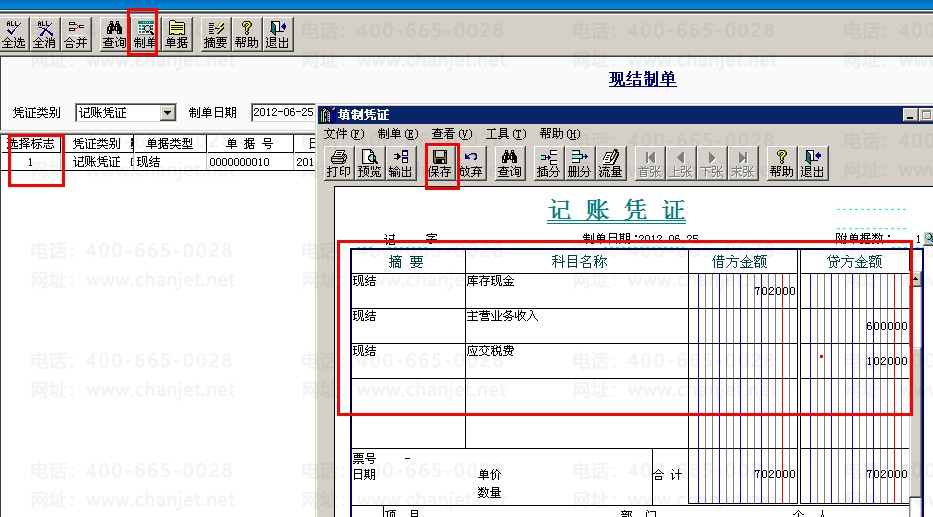The width and height of the screenshot is (933, 517).
Task: Click the 现结制单 title link
Action: coord(642,79)
